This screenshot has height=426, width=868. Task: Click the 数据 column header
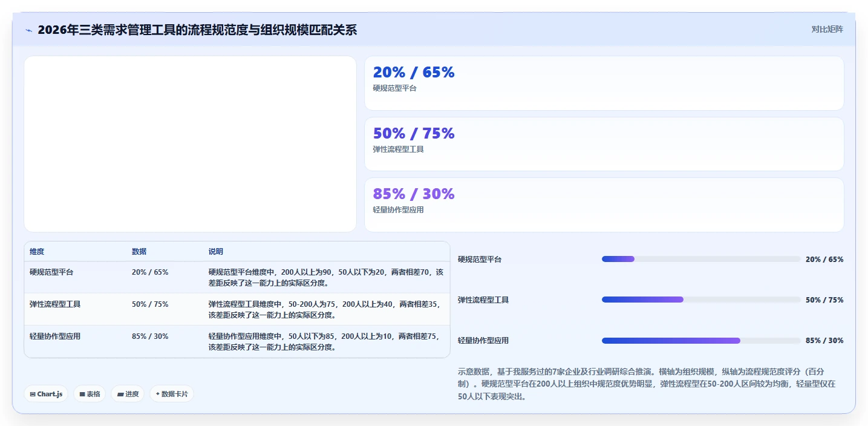point(139,252)
